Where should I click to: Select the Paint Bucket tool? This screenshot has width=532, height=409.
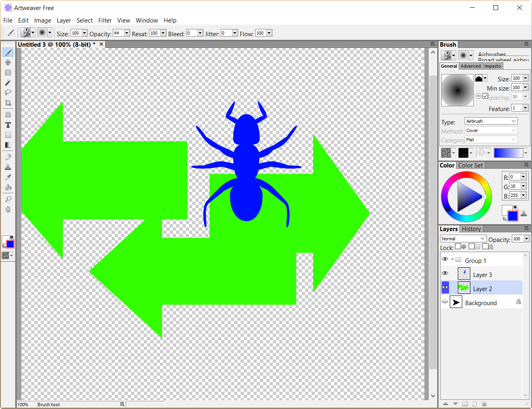tap(8, 187)
